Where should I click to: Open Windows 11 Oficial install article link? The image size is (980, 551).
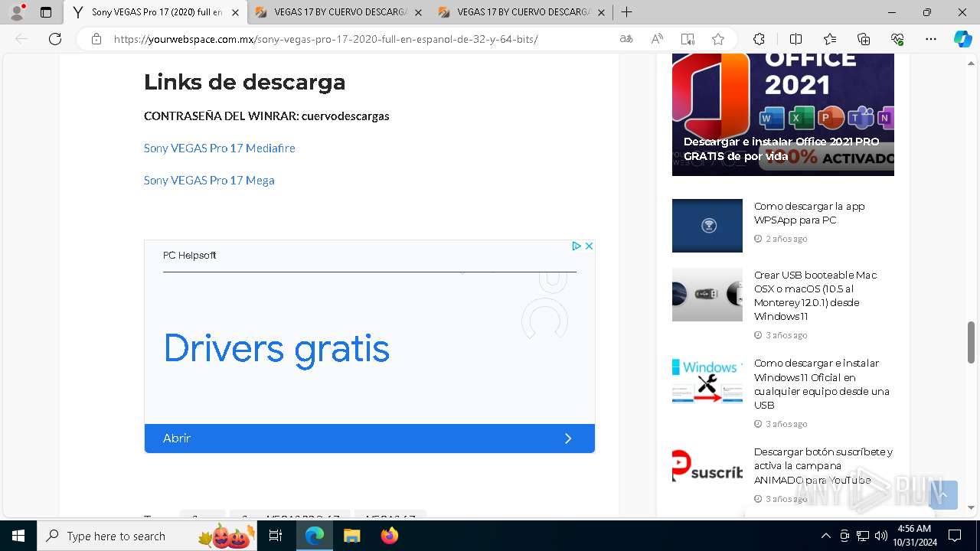[822, 384]
